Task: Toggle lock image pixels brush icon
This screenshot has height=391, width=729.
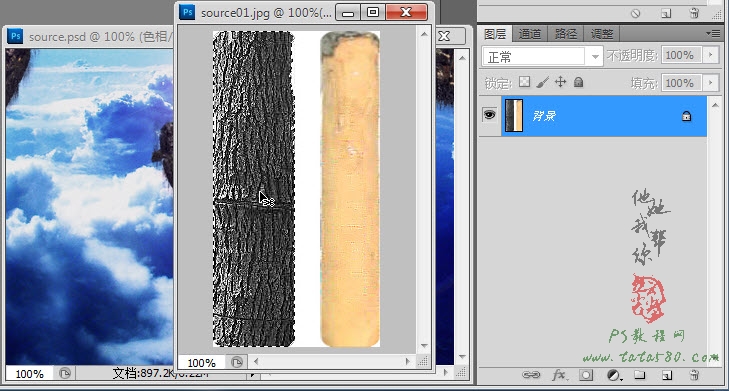Action: click(542, 82)
